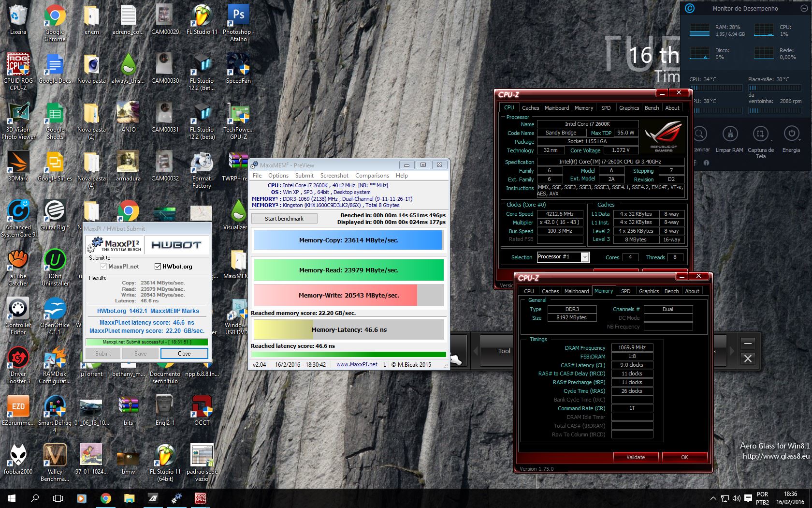
Task: Open Help menu in MaxxMEM
Action: (x=402, y=176)
